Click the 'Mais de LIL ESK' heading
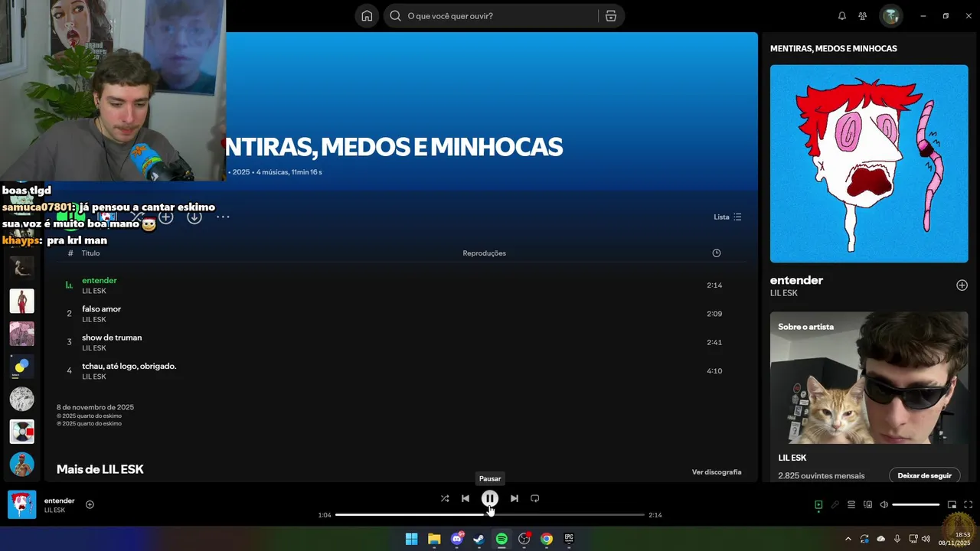The image size is (980, 551). coord(100,469)
